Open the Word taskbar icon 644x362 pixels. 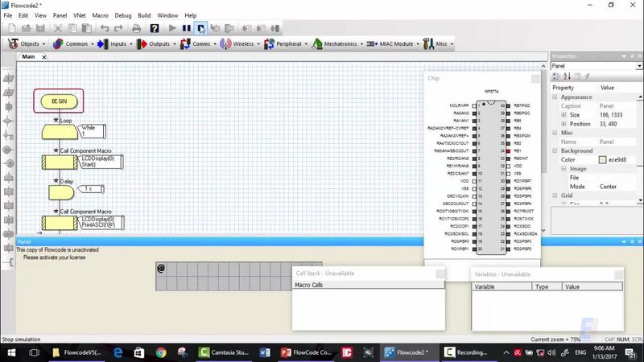265,352
